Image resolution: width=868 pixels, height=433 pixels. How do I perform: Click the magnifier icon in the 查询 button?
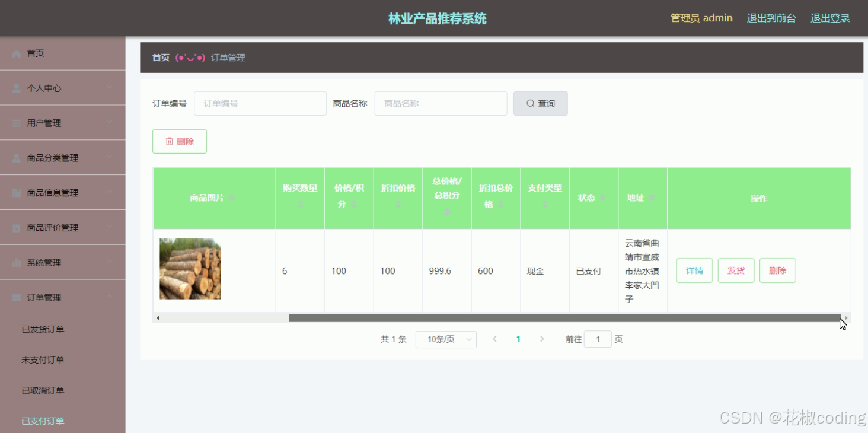(x=529, y=103)
